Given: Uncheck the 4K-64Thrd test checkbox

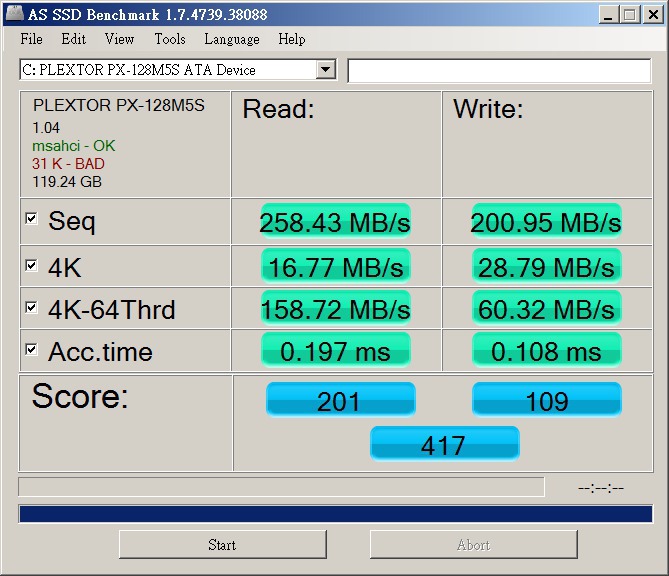Looking at the screenshot, I should click(x=31, y=307).
